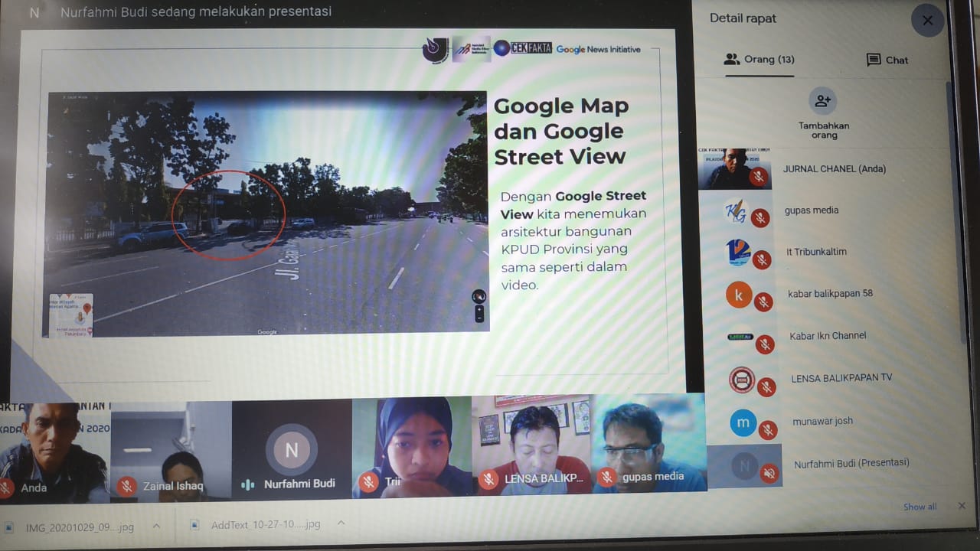Select the participant name LENSA BALIKPAPAN TV in list

pos(841,377)
